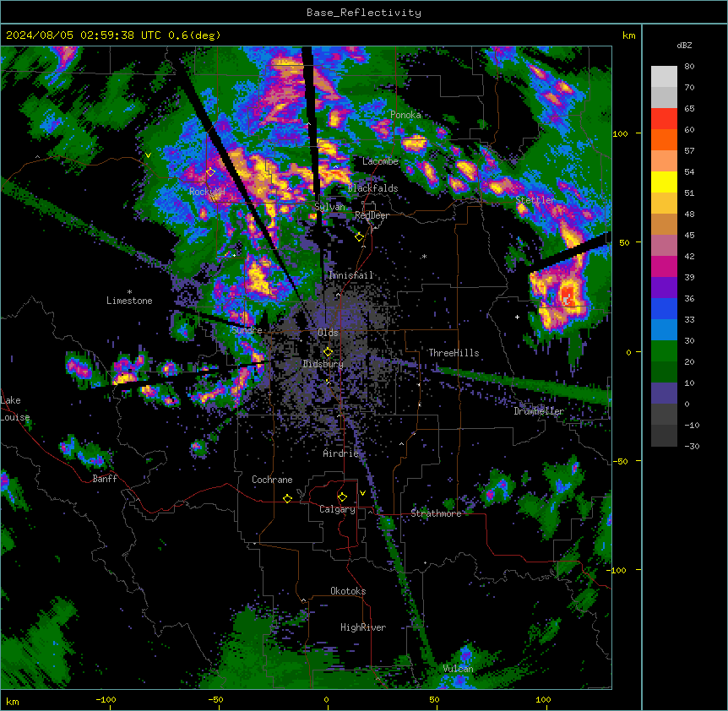Select the yellow 51-54 dBZ legend swatch
Screen dimensions: 728x711
click(664, 182)
